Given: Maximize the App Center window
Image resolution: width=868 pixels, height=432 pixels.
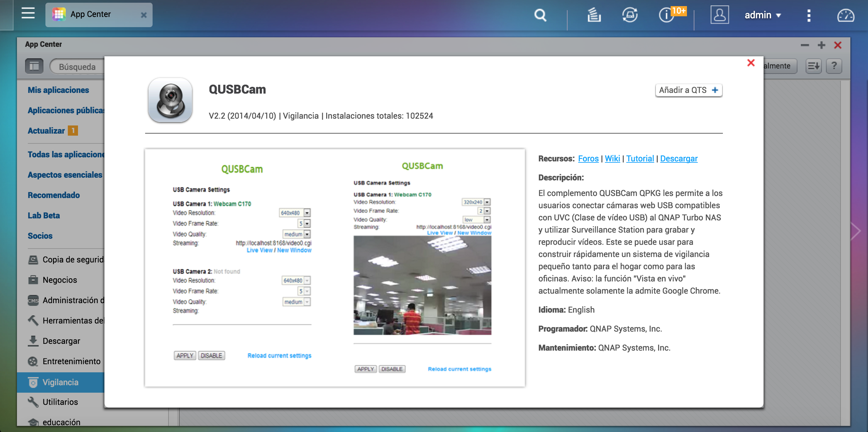Looking at the screenshot, I should tap(821, 45).
